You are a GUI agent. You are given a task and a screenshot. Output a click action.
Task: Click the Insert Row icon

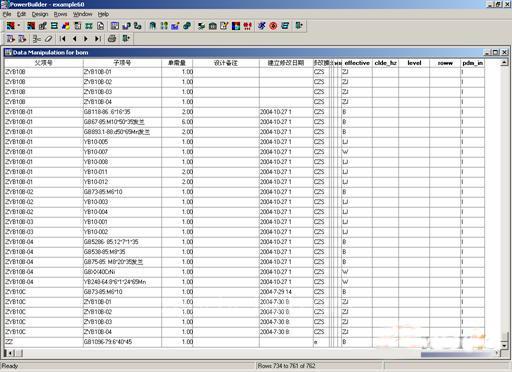point(37,39)
